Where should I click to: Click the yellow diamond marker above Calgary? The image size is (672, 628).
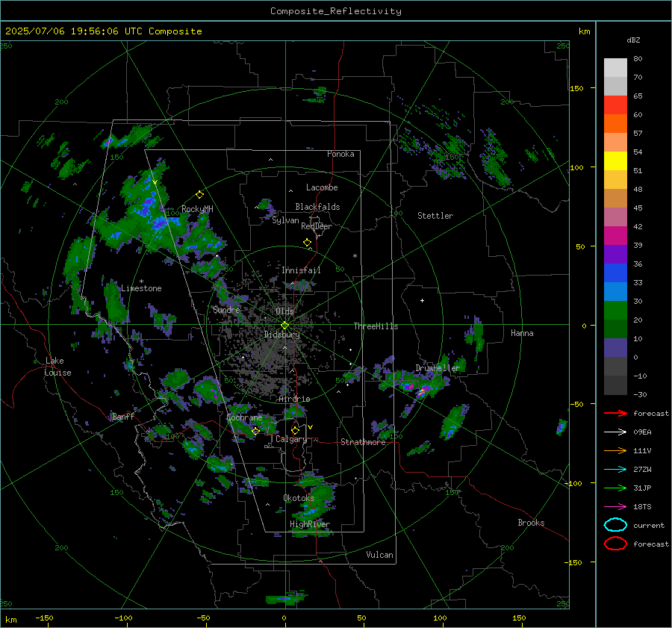click(295, 430)
